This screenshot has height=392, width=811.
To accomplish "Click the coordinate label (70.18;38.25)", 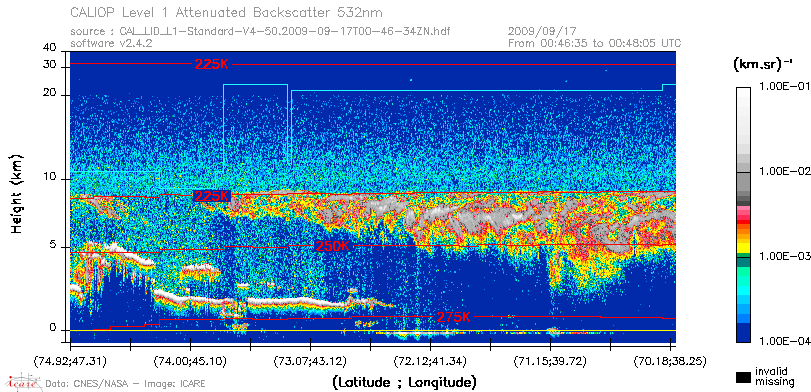I will click(670, 360).
